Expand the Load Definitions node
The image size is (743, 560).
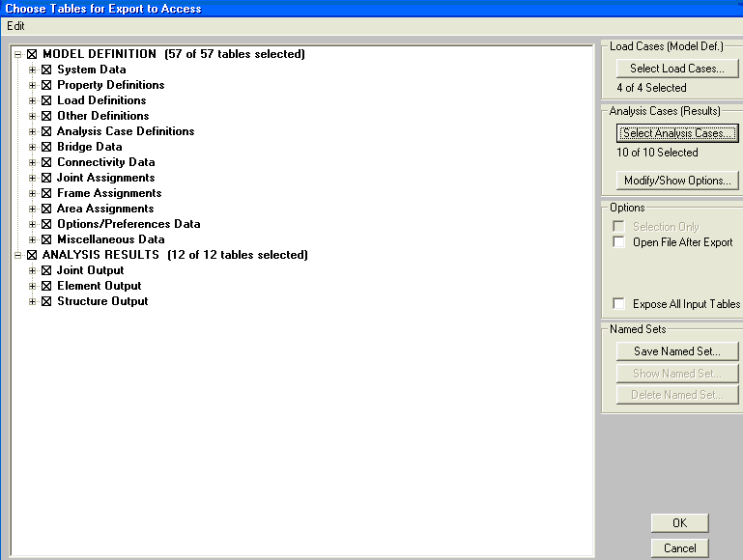point(32,100)
